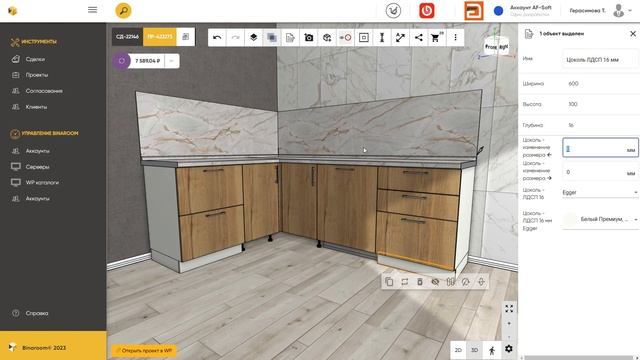The height and width of the screenshot is (360, 640).
Task: Click the yellow search magnifier button
Action: pos(123,10)
